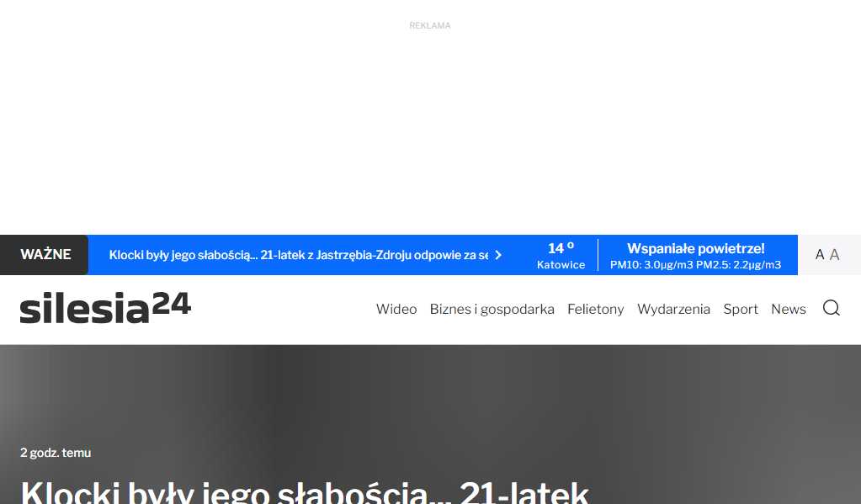Expand the Wydarzenia category menu

tap(673, 309)
